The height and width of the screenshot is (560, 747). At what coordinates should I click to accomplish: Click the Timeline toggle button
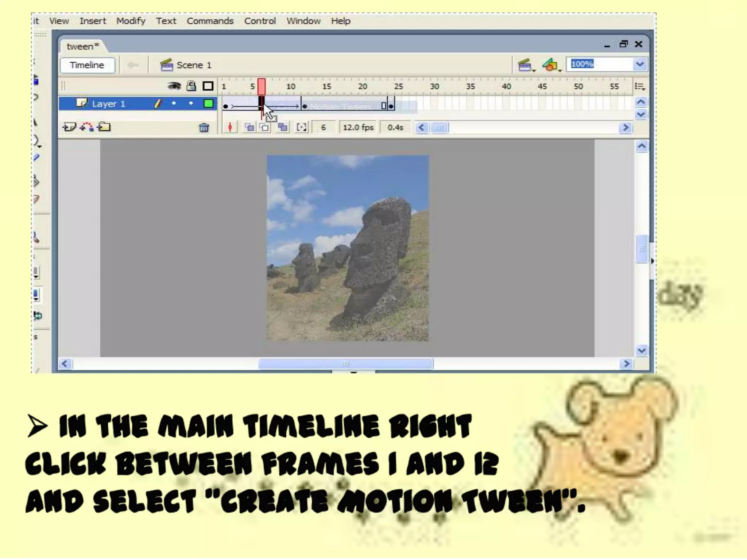(x=87, y=65)
